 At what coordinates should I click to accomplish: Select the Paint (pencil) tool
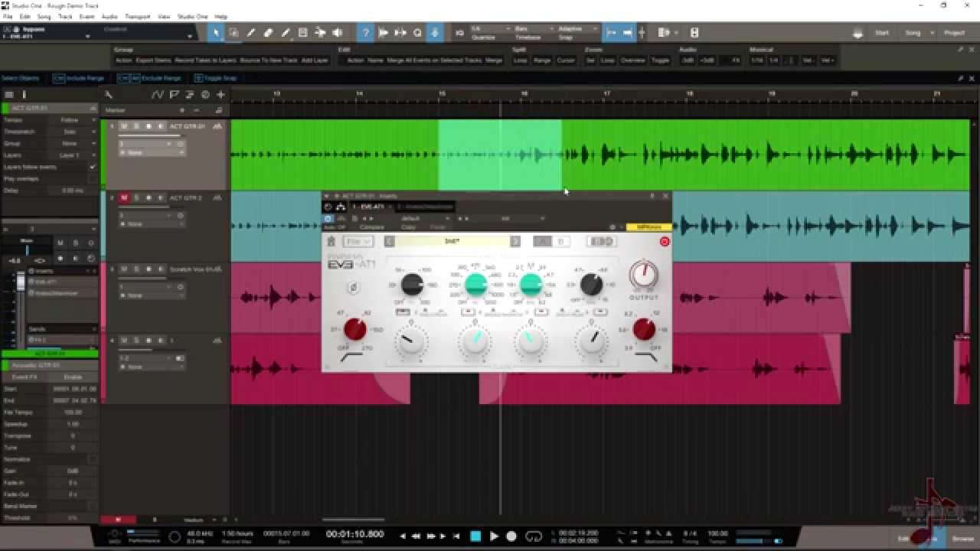click(x=286, y=33)
